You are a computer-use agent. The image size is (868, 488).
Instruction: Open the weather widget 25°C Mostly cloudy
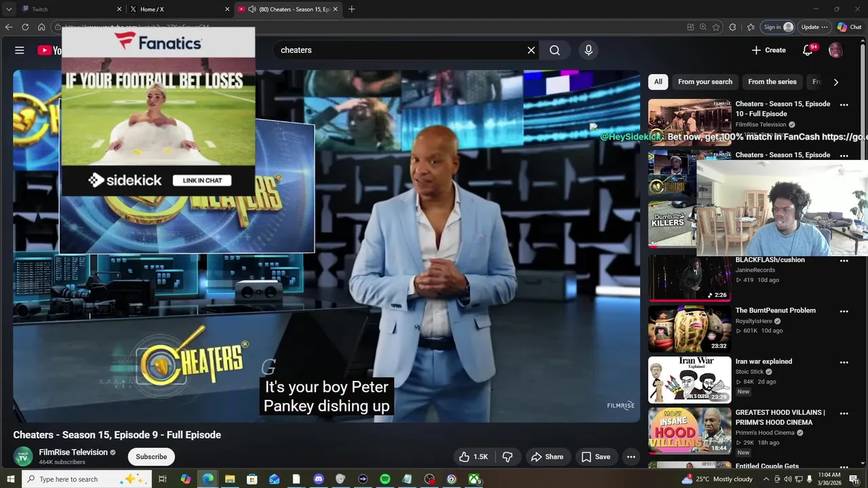716,479
